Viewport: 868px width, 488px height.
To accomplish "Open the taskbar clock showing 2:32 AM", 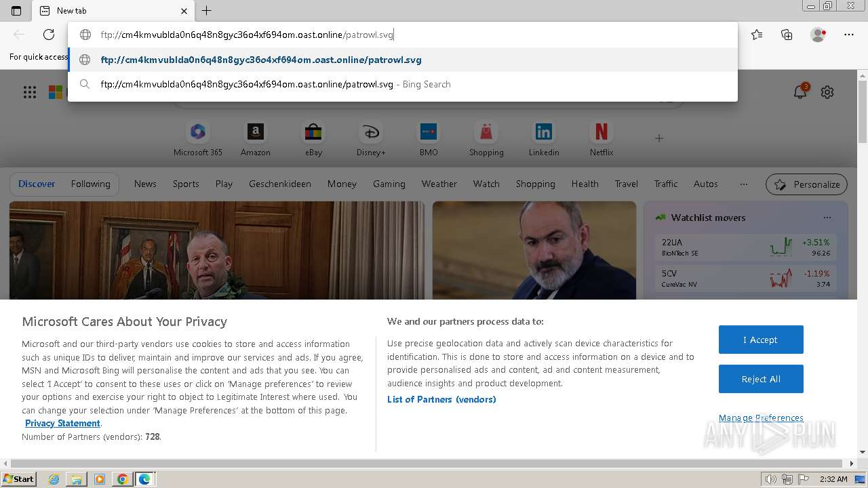I will [x=833, y=479].
